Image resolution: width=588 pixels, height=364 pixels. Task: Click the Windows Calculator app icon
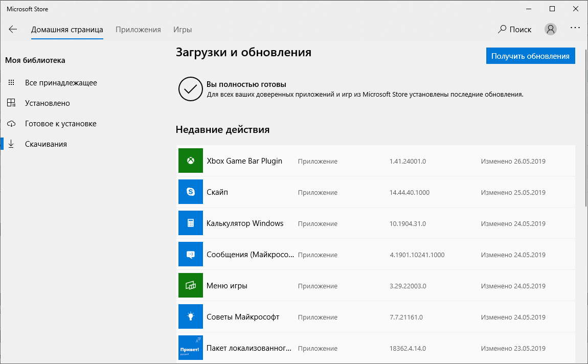point(191,223)
